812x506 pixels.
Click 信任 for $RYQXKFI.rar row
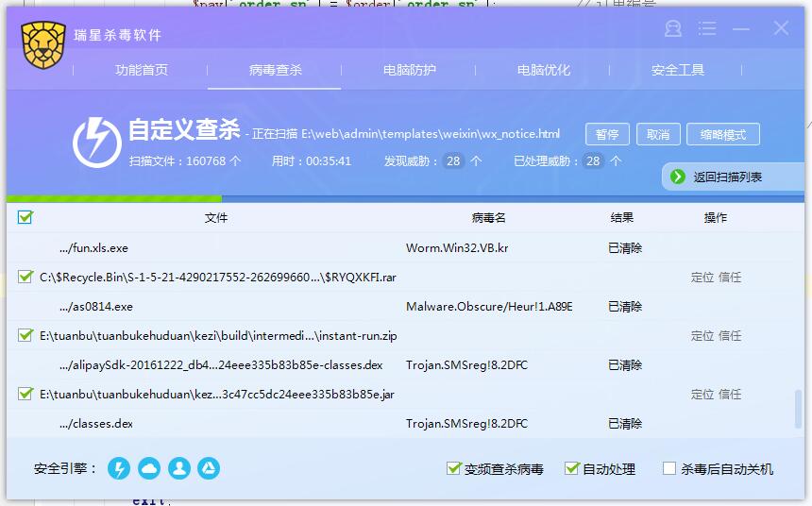pyautogui.click(x=730, y=278)
